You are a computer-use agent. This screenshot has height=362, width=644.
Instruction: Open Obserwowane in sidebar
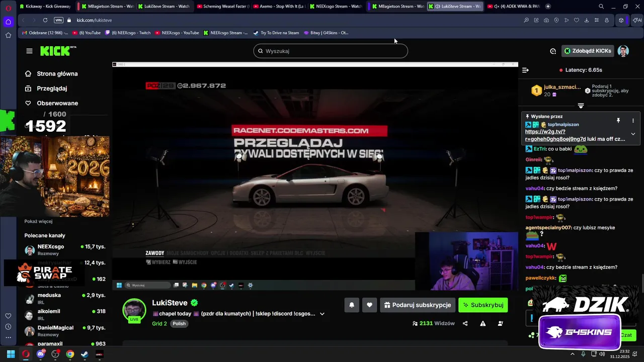click(51, 103)
